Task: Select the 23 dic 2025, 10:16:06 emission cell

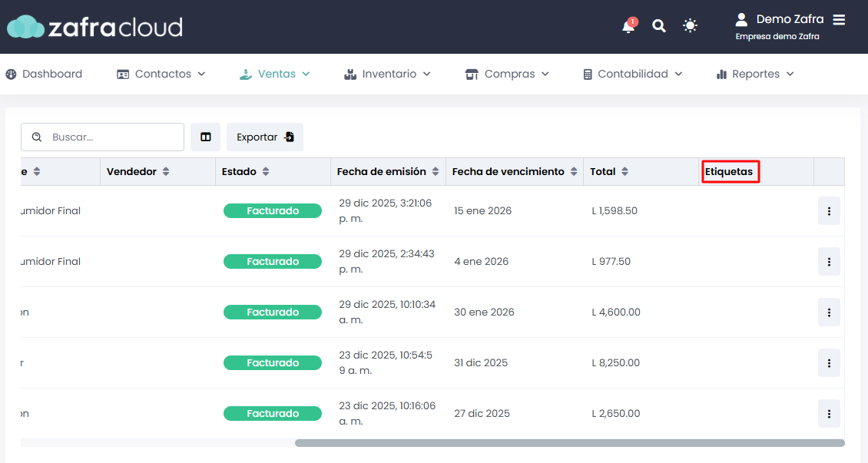Action: (387, 414)
